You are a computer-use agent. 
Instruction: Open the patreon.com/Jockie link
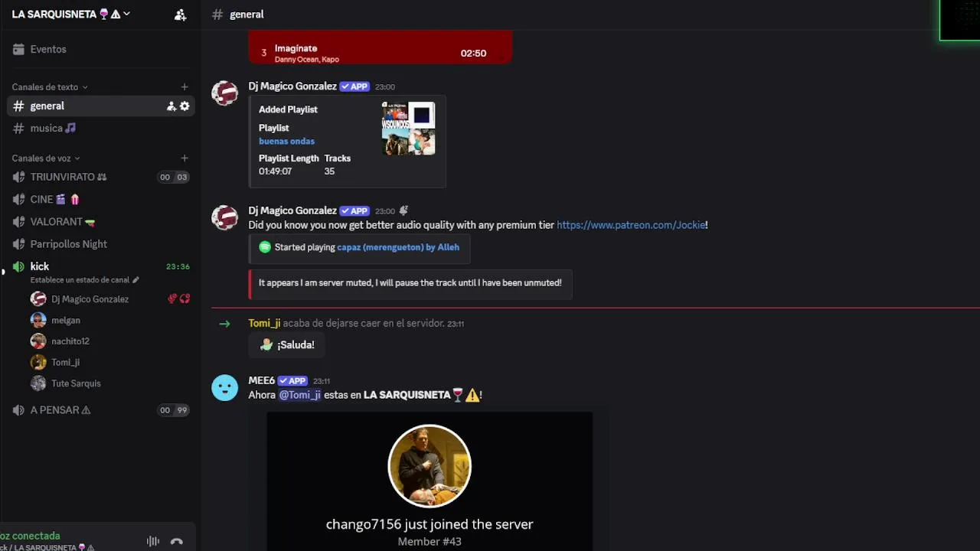tap(631, 225)
